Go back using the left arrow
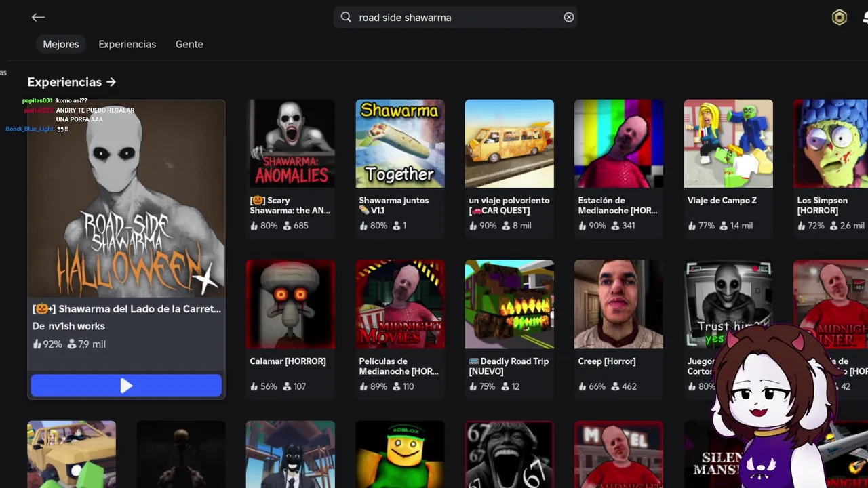Image resolution: width=868 pixels, height=488 pixels. pos(38,18)
